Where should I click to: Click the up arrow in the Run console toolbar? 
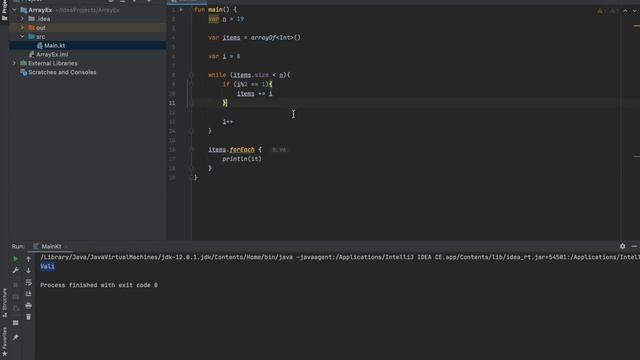28,259
